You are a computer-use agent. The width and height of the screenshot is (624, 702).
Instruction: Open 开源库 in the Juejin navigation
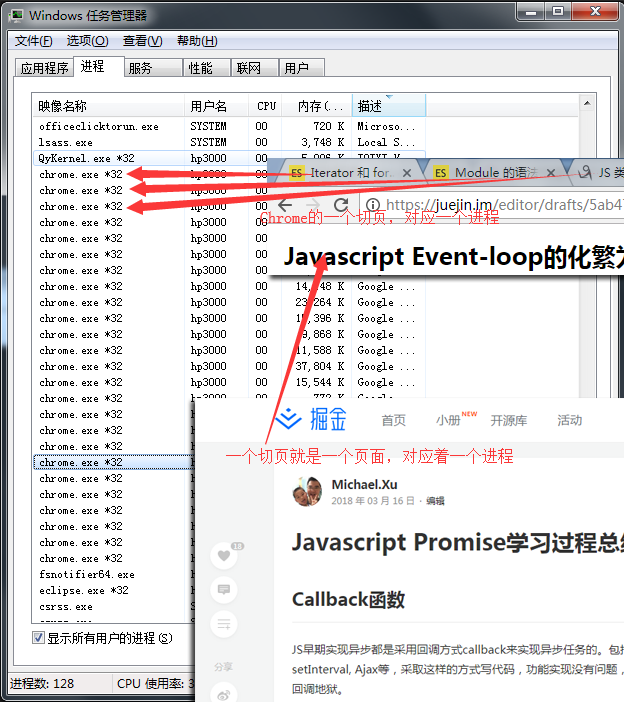tap(509, 420)
